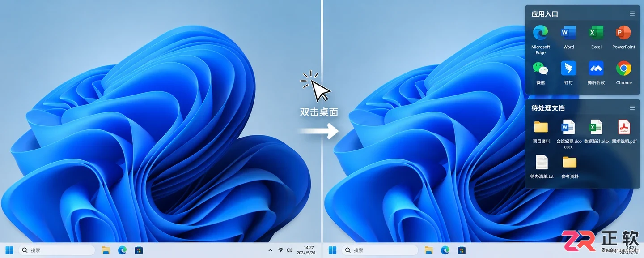Open the 微信 app icon
Viewport: 644px width, 258px height.
tap(541, 69)
